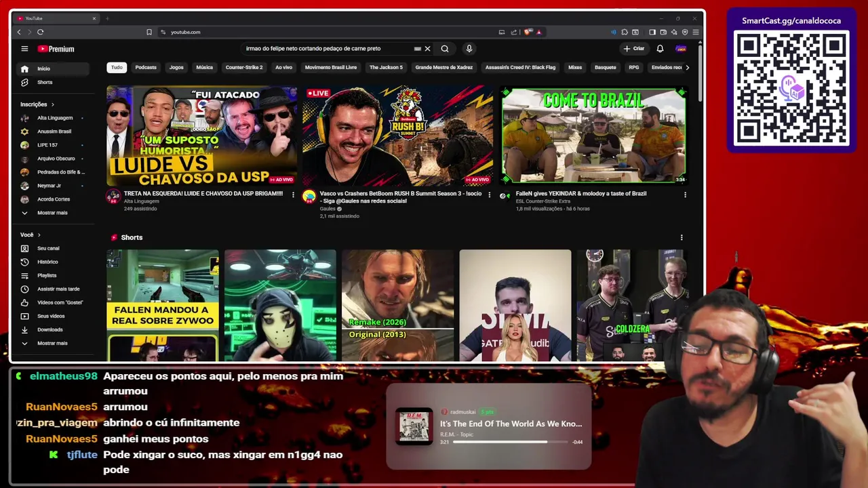Open the Shorts shelf options menu
868x488 pixels.
pos(682,237)
